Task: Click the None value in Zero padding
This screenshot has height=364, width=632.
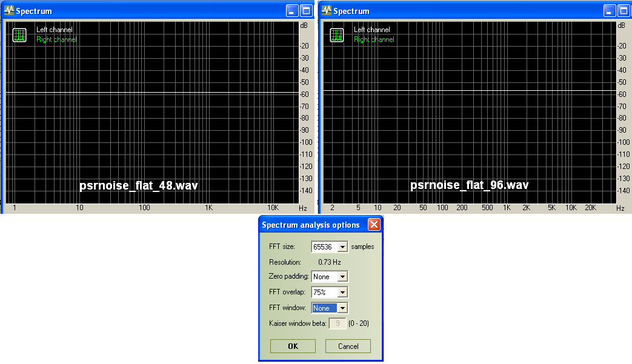Action: [x=321, y=277]
